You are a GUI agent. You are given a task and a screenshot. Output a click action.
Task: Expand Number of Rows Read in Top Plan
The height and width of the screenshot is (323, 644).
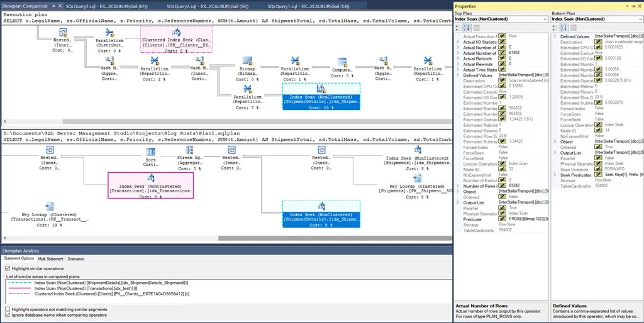pyautogui.click(x=458, y=186)
